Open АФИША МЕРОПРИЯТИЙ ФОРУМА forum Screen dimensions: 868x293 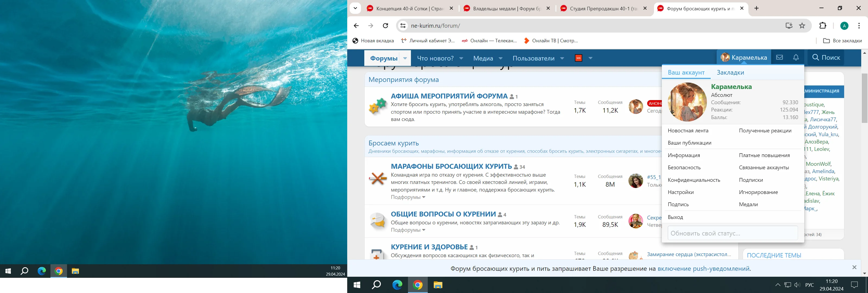(x=449, y=96)
